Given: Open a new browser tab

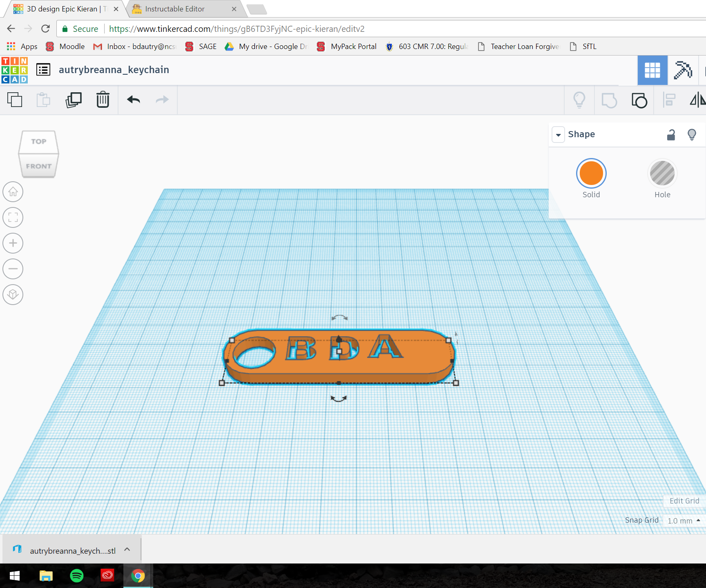Looking at the screenshot, I should 257,9.
